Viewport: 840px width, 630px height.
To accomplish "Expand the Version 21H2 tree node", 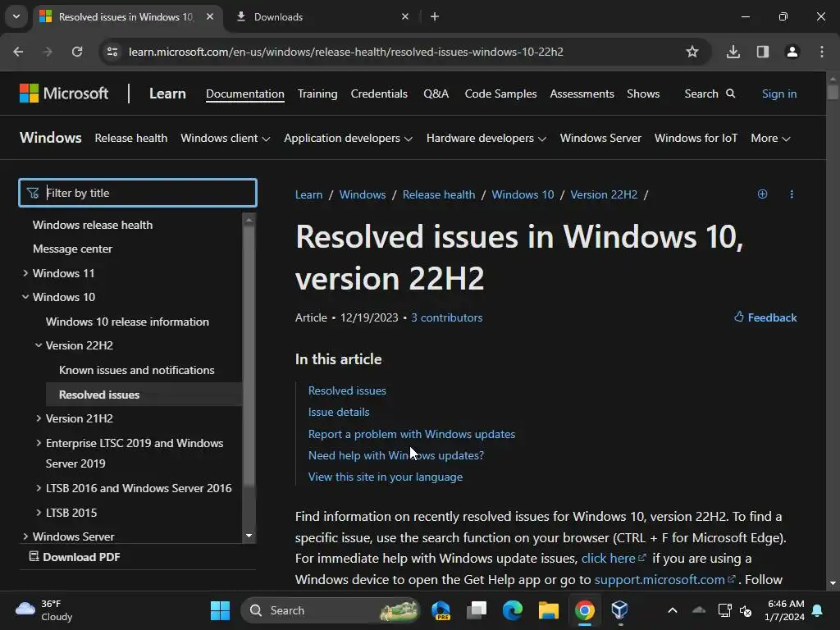I will (x=39, y=418).
